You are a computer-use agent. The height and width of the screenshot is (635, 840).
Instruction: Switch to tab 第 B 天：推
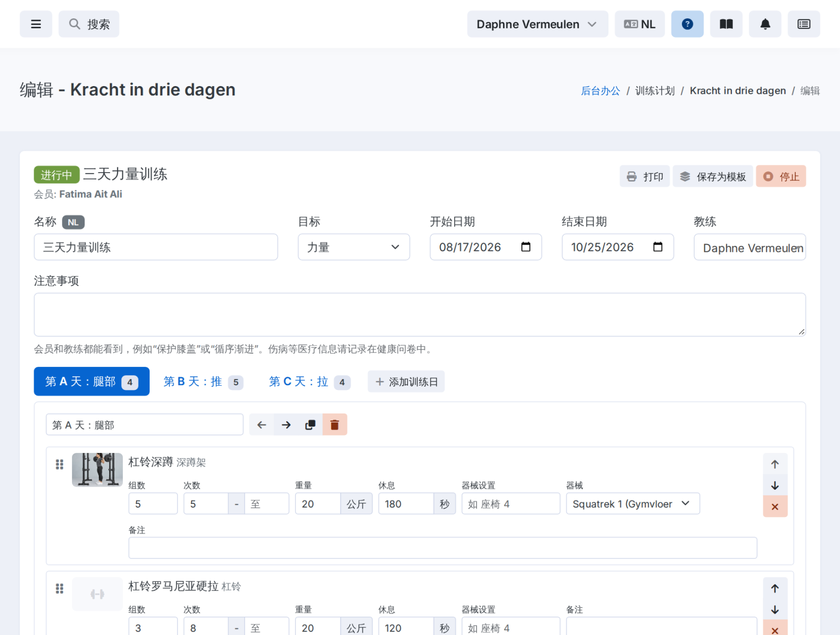click(203, 382)
